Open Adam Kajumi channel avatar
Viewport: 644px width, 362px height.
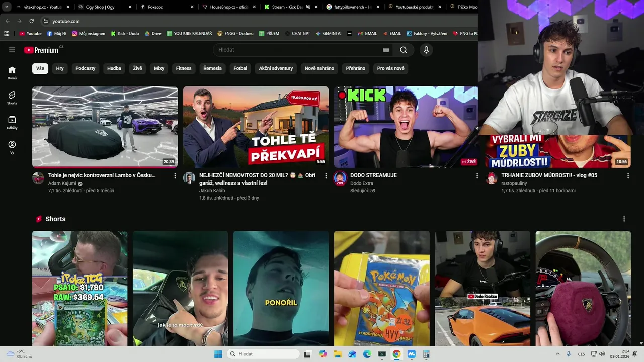pos(38,178)
